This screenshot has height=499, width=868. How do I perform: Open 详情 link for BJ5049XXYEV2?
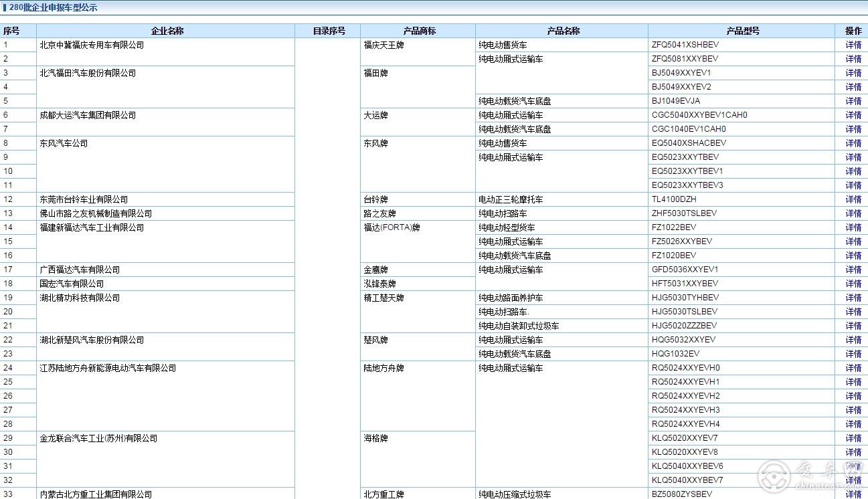click(x=853, y=88)
